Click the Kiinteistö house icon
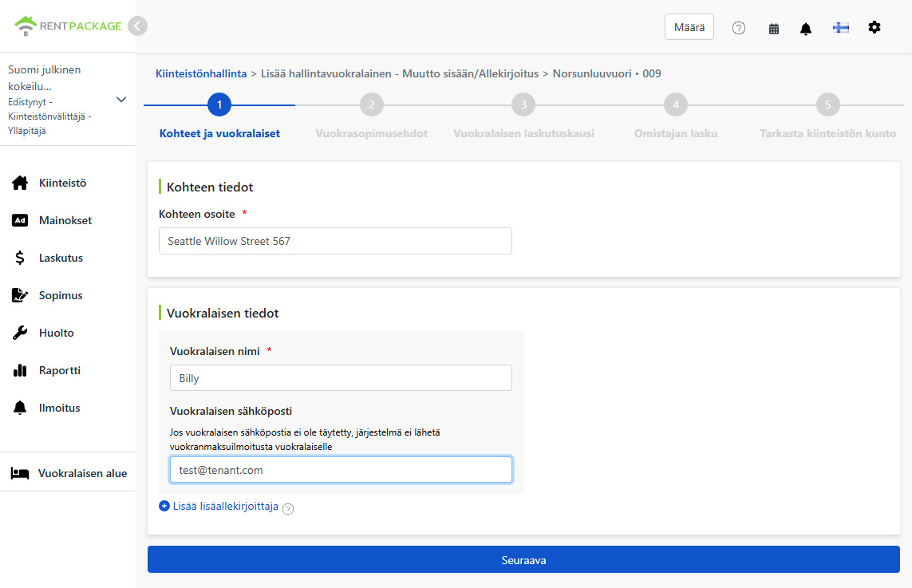The width and height of the screenshot is (912, 588). point(20,183)
